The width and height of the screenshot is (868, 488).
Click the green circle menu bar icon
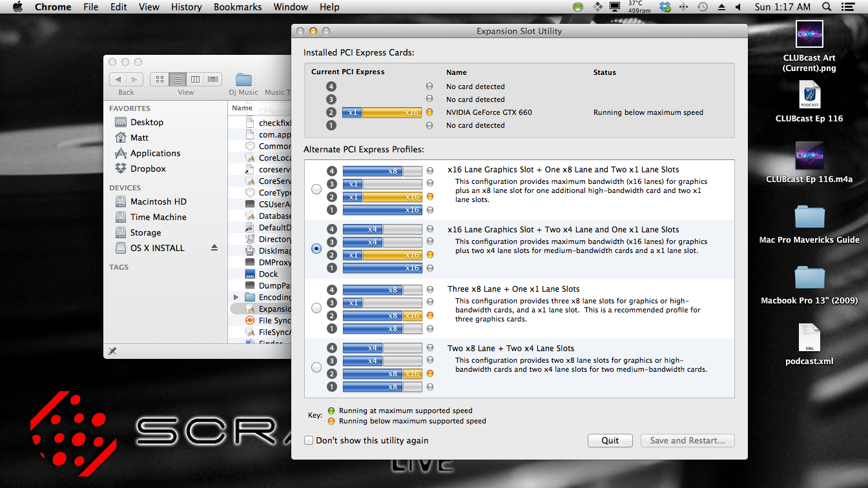point(578,7)
